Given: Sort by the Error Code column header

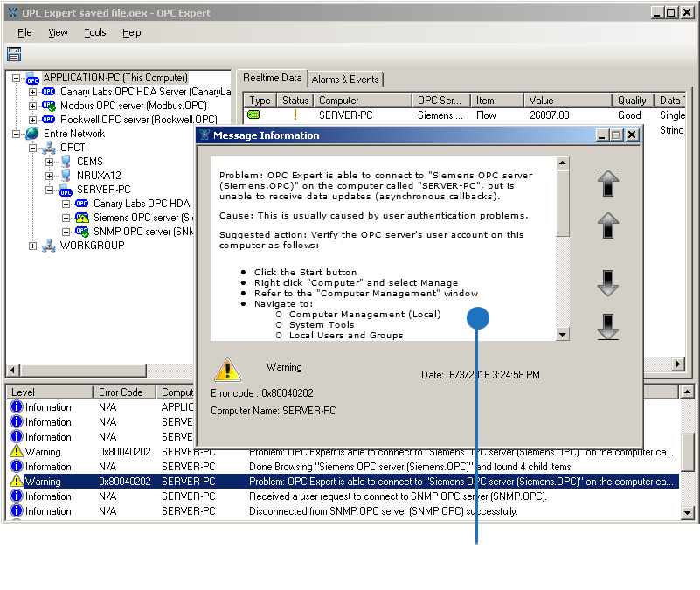Looking at the screenshot, I should 121,392.
